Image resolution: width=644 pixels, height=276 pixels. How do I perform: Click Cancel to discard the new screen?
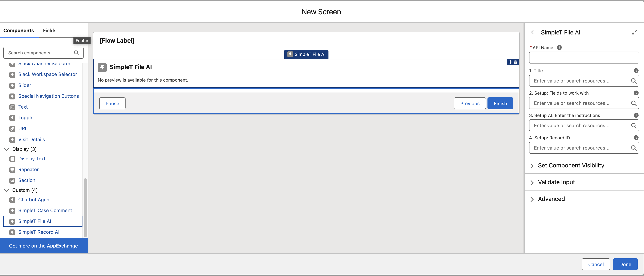596,264
